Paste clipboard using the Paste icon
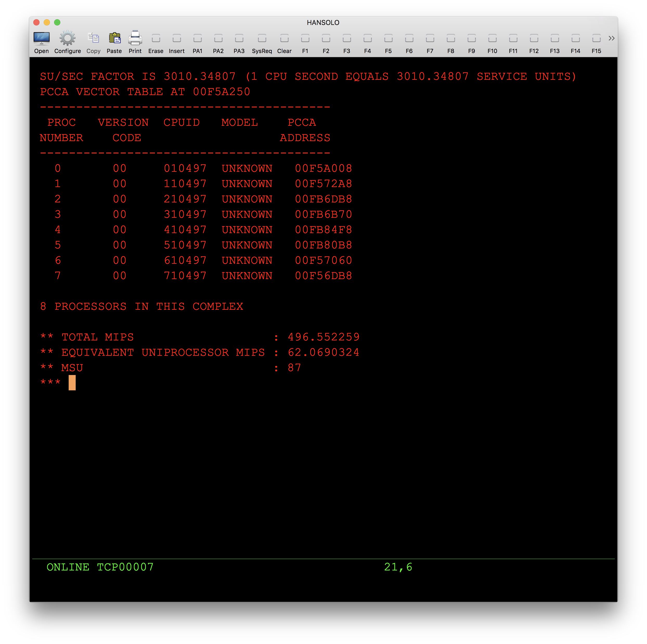The width and height of the screenshot is (647, 644). pyautogui.click(x=114, y=38)
